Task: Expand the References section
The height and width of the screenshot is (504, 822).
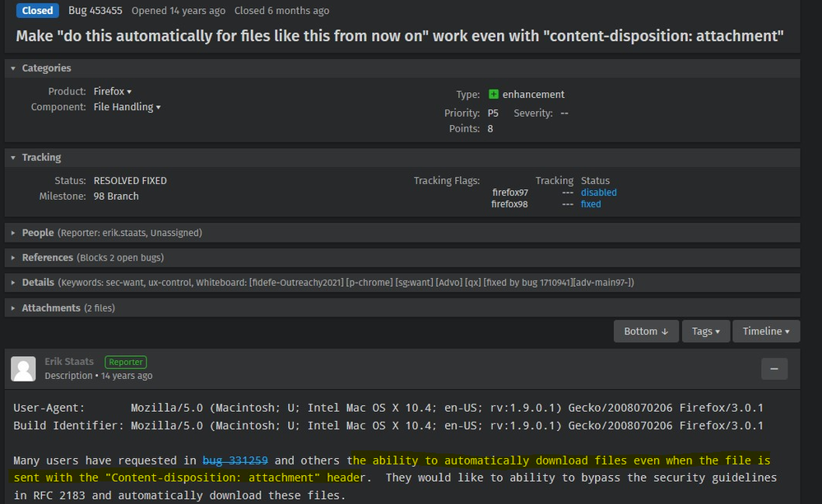Action: coord(14,257)
